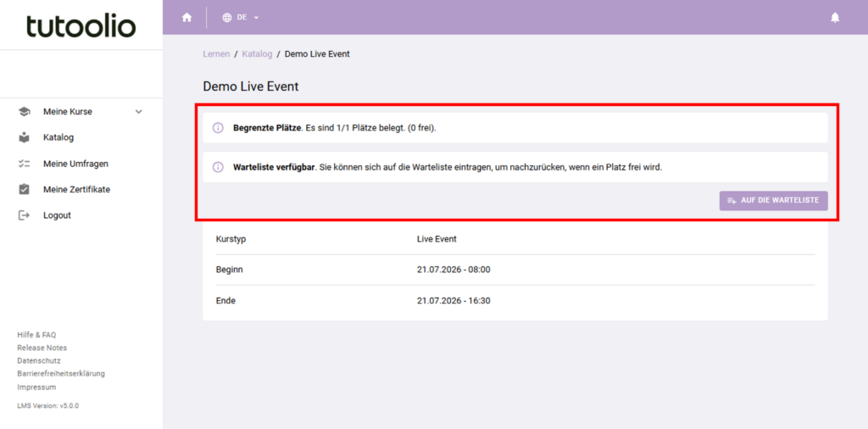Click the Meine Zertifikate clipboard icon

coord(24,189)
